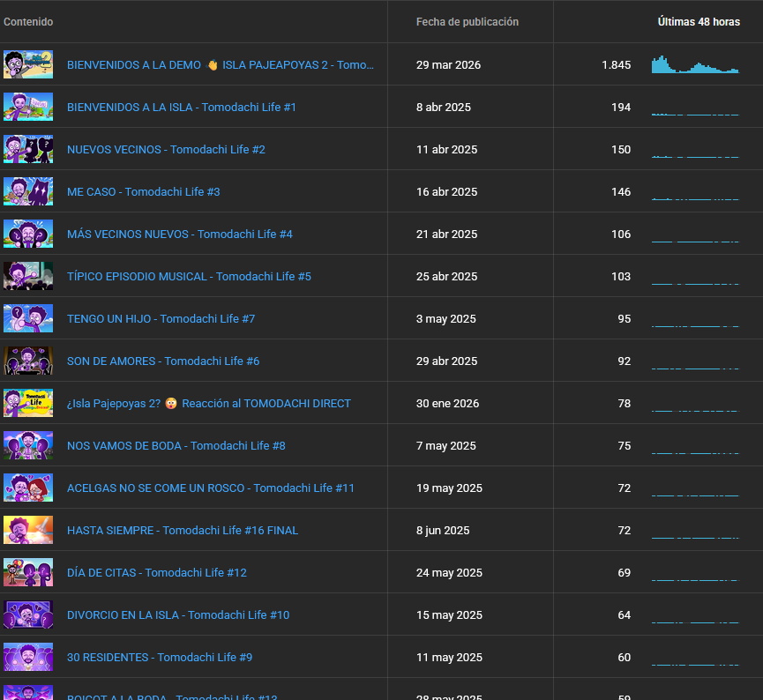The height and width of the screenshot is (700, 763).
Task: Click thumbnail of TOMODACHI DIRECT reaction video
Action: click(28, 403)
